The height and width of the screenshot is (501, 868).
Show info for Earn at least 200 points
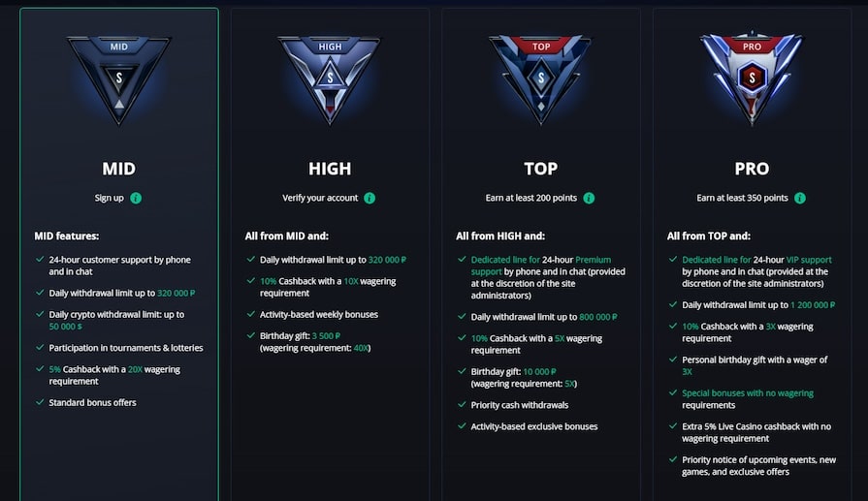(x=589, y=198)
